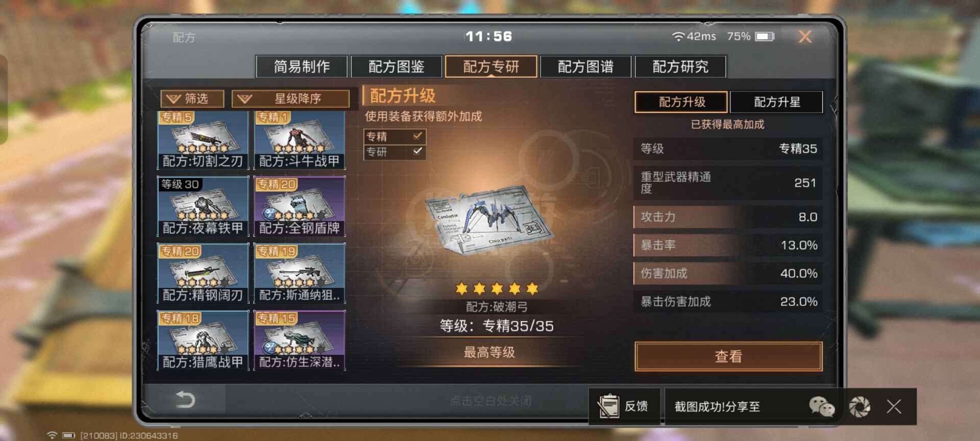This screenshot has width=980, height=441.
Task: Dismiss the screenshot share bar
Action: coord(894,407)
